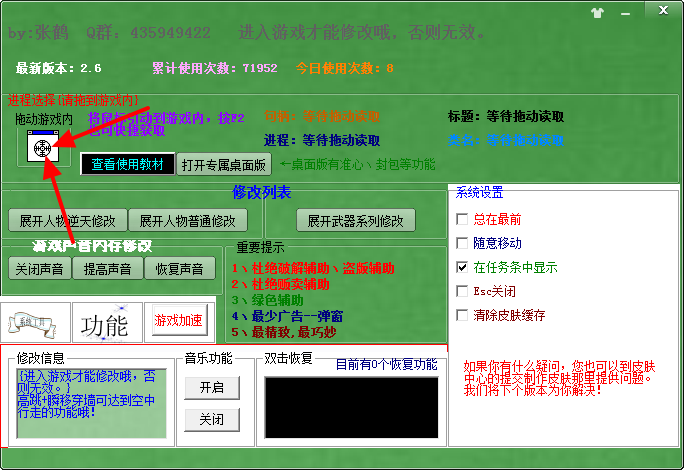Click 进程: 等待拖动读取 text

tap(322, 140)
